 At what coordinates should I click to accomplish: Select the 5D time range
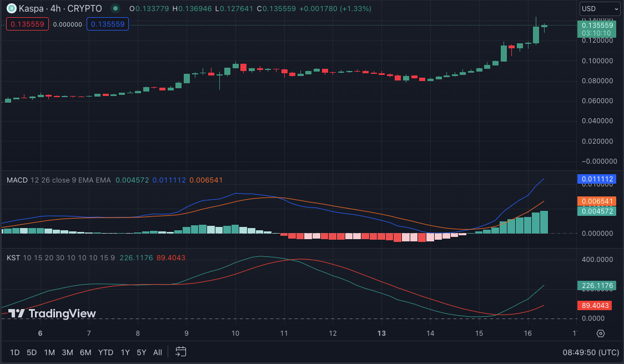[x=32, y=352]
